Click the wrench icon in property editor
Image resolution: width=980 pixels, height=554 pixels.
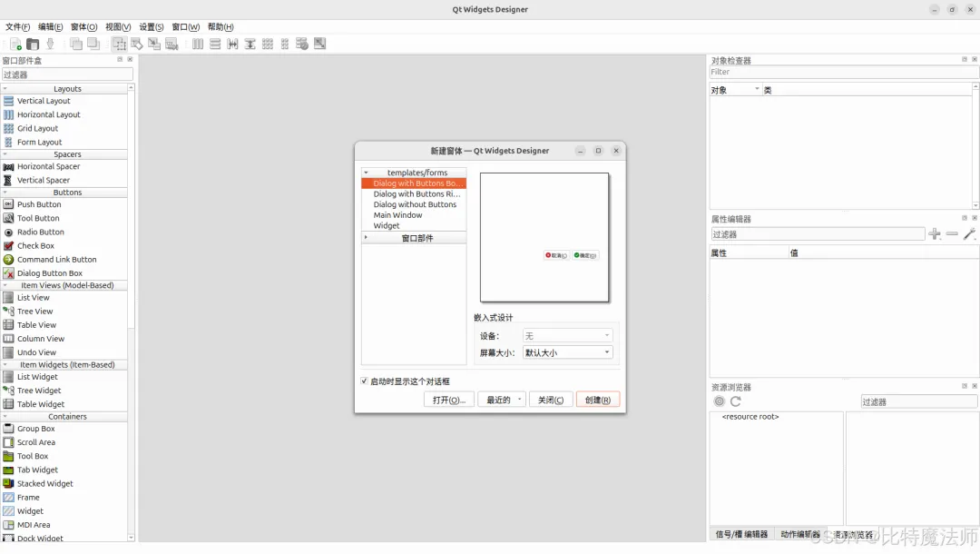coord(969,233)
